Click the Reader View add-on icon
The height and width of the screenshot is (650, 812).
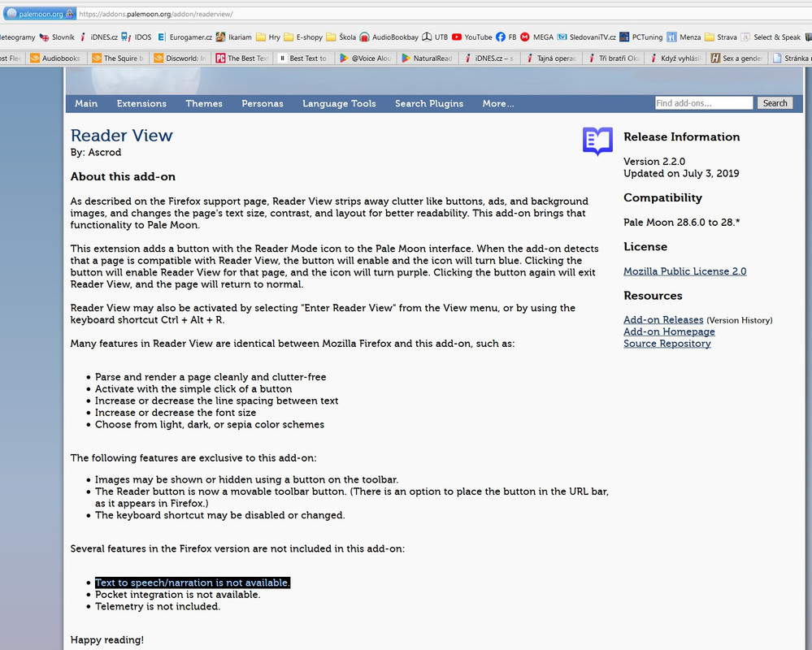pyautogui.click(x=597, y=141)
